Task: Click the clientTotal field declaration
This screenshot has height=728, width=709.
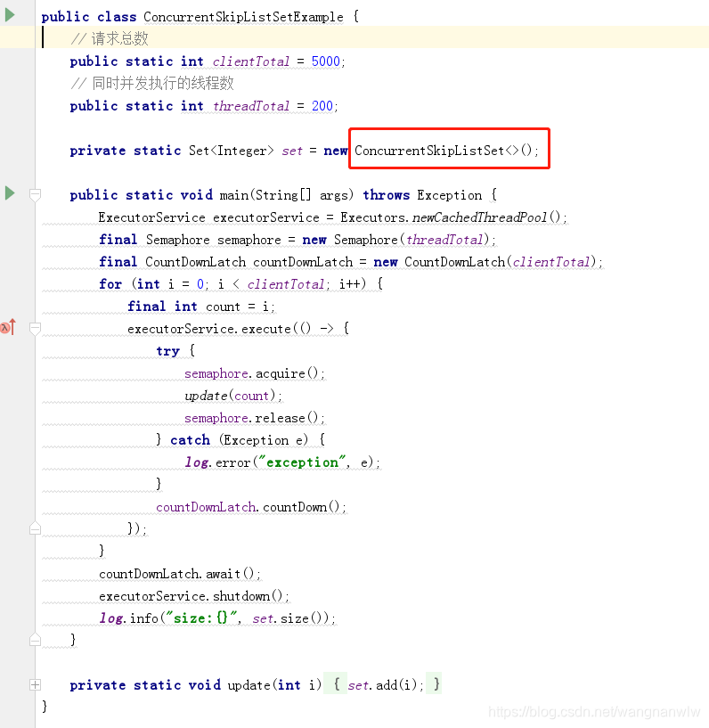Action: click(208, 61)
